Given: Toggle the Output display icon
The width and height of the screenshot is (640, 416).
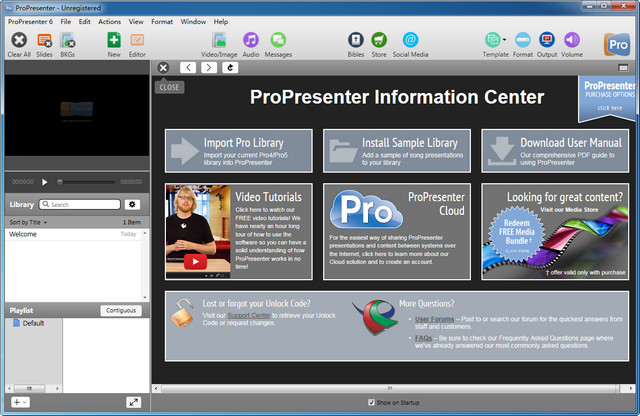Looking at the screenshot, I should point(547,40).
